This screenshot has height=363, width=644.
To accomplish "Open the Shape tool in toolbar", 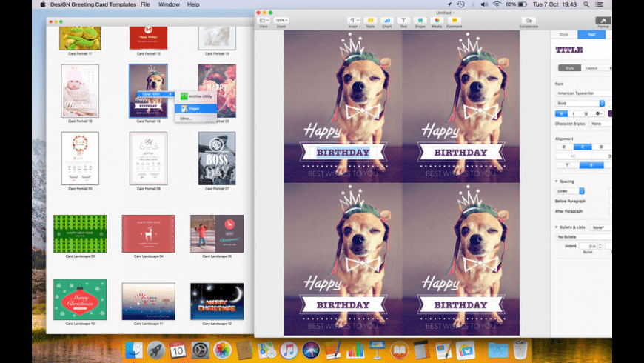I will [x=420, y=21].
